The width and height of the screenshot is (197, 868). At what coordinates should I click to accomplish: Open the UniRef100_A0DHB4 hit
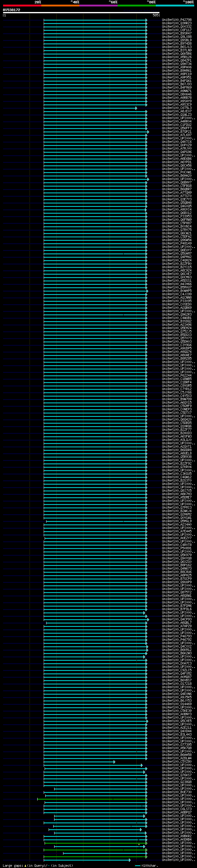pos(177,840)
